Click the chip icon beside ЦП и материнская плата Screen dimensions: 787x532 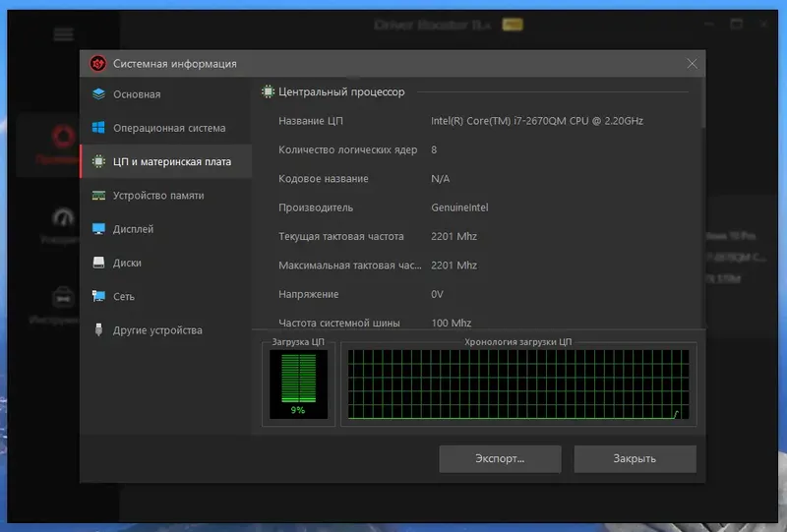[99, 161]
